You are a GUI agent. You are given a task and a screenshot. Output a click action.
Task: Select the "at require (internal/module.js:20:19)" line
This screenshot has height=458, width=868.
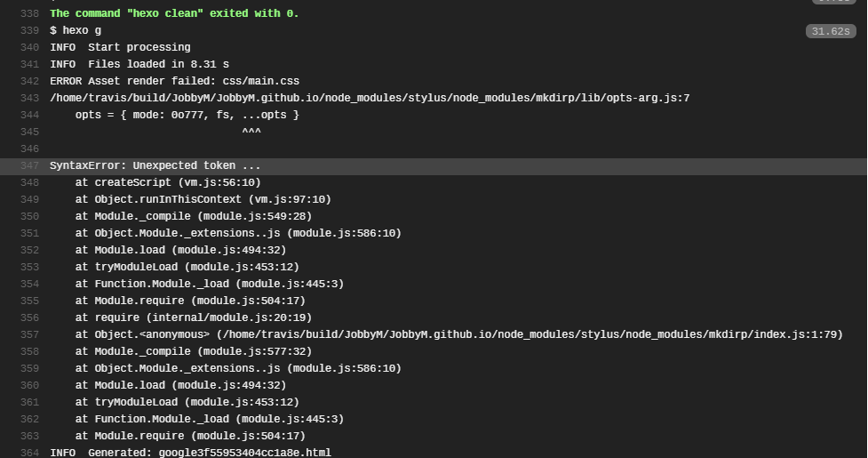click(x=193, y=317)
